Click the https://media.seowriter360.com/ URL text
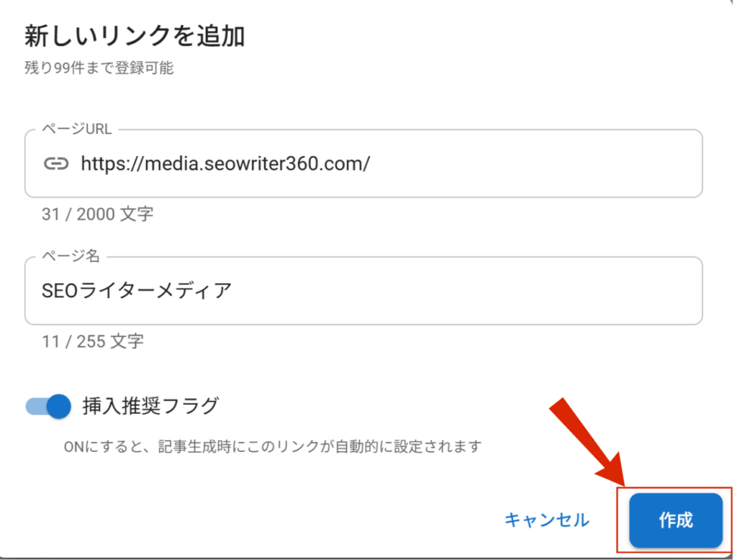 click(x=225, y=163)
